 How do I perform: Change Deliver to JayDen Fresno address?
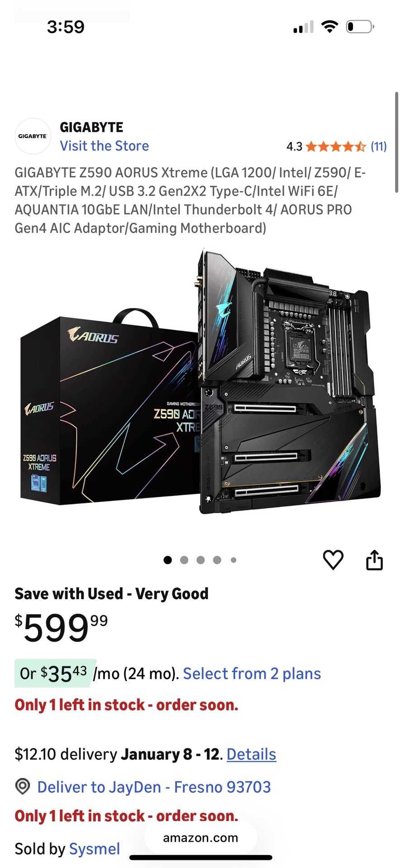coord(154,787)
